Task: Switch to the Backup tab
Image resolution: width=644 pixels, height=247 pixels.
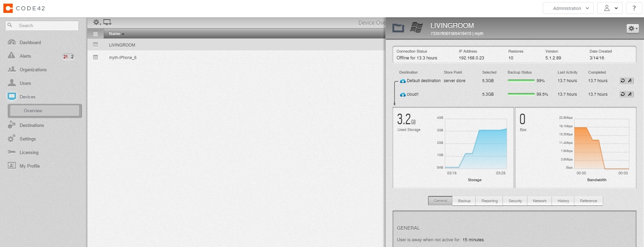Action: tap(464, 201)
